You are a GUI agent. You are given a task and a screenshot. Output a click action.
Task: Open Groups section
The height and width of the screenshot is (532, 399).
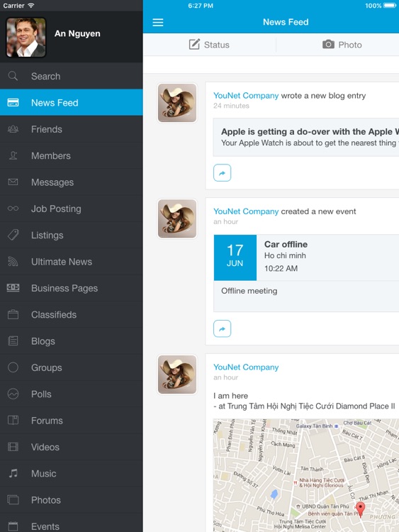click(x=71, y=367)
